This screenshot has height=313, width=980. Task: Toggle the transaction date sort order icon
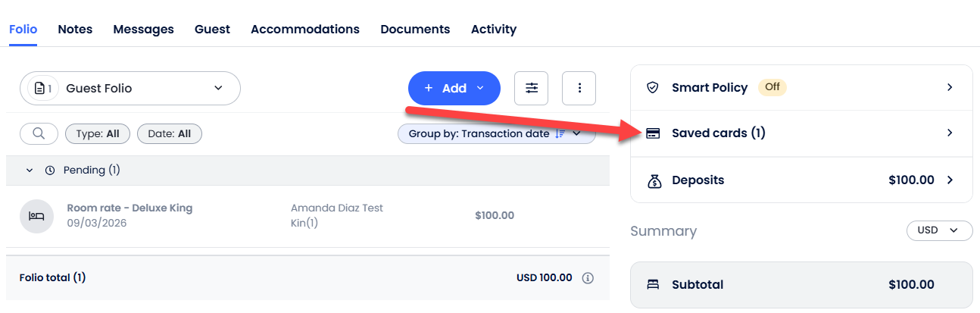tap(560, 133)
